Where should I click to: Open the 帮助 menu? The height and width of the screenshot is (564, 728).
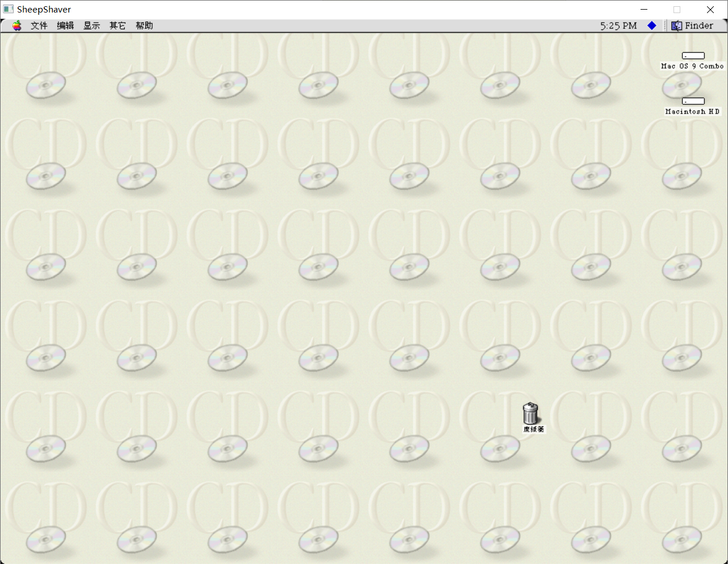tap(144, 25)
